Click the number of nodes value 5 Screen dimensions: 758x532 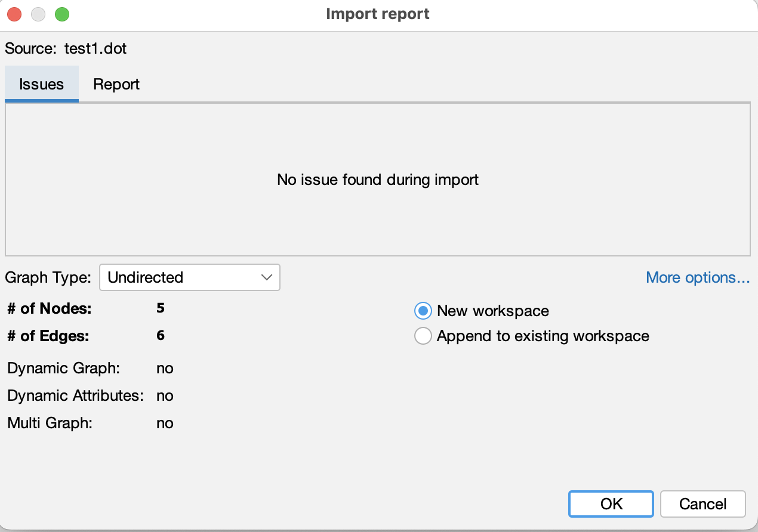pos(161,308)
